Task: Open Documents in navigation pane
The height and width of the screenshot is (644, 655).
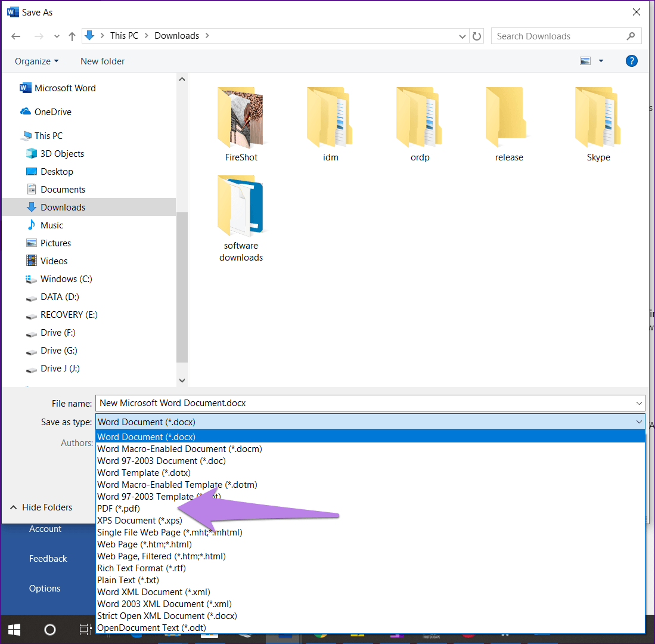Action: pyautogui.click(x=55, y=190)
